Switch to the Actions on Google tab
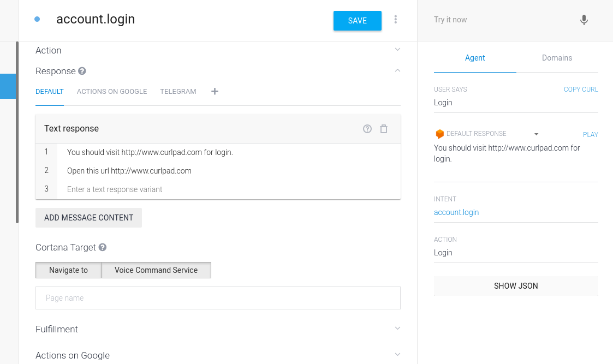613x364 pixels. [112, 92]
